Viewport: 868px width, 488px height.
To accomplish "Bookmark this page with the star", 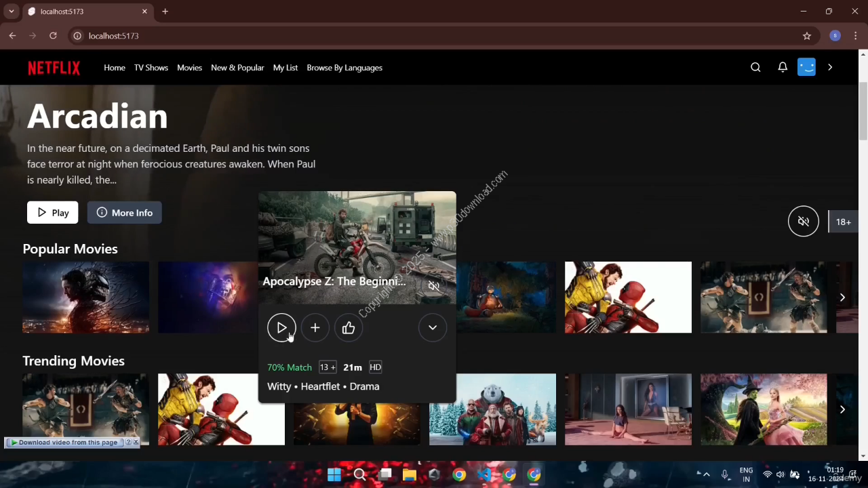I will coord(807,36).
